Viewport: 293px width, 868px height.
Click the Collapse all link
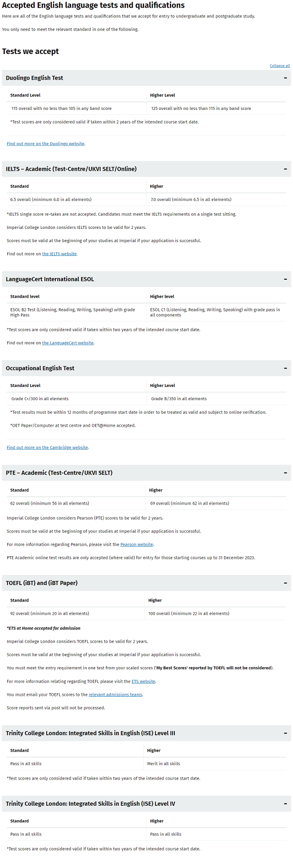tap(280, 65)
